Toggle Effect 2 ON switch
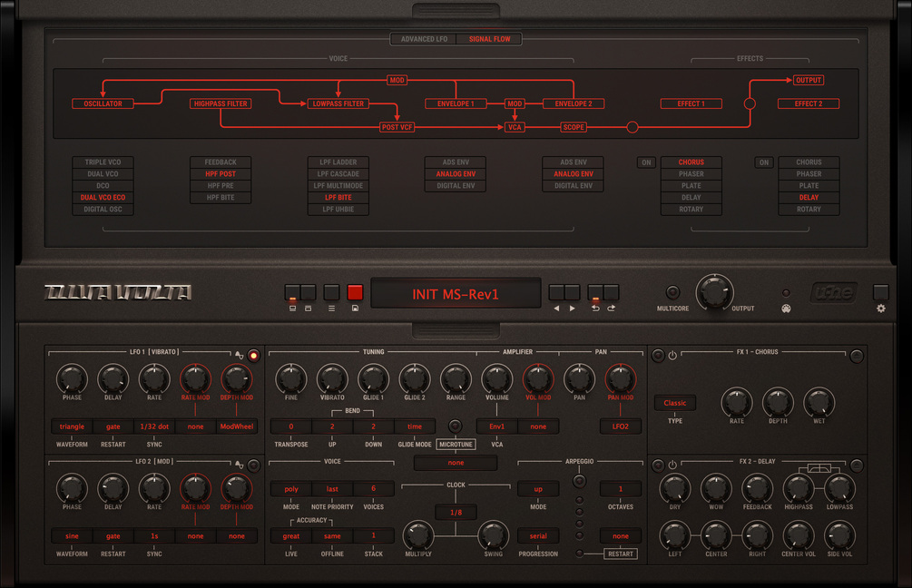The image size is (912, 588). (764, 162)
